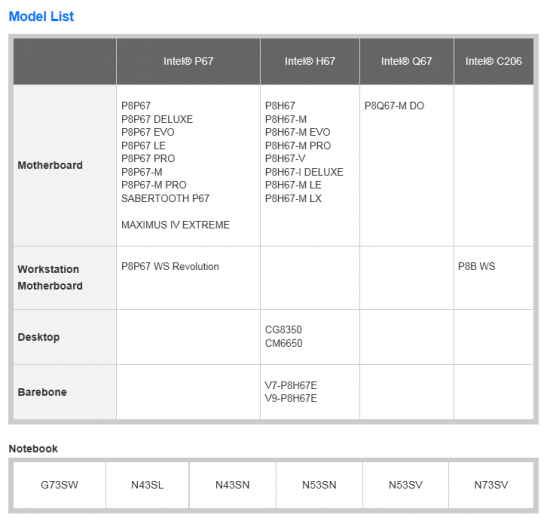Click the Model List heading
The height and width of the screenshot is (527, 550).
[41, 16]
